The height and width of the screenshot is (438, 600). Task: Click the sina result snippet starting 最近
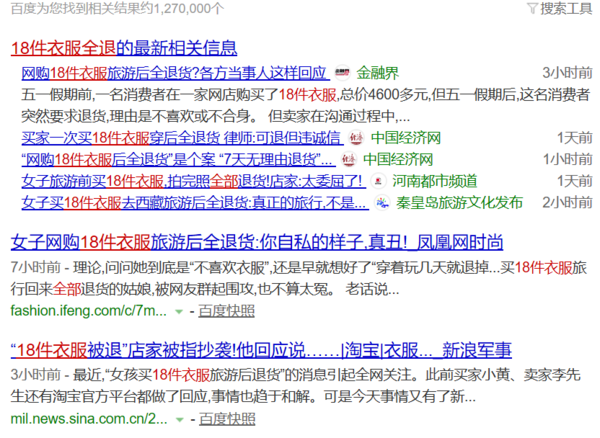[296, 386]
